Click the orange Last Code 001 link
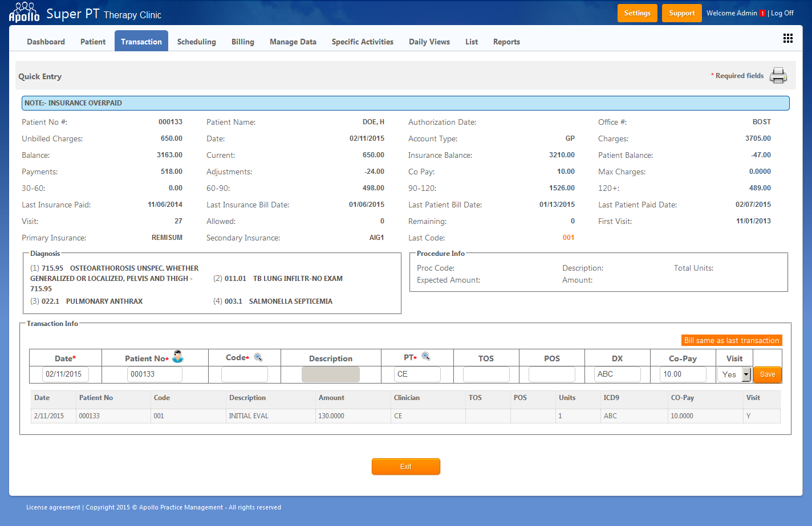812x526 pixels. pos(568,238)
